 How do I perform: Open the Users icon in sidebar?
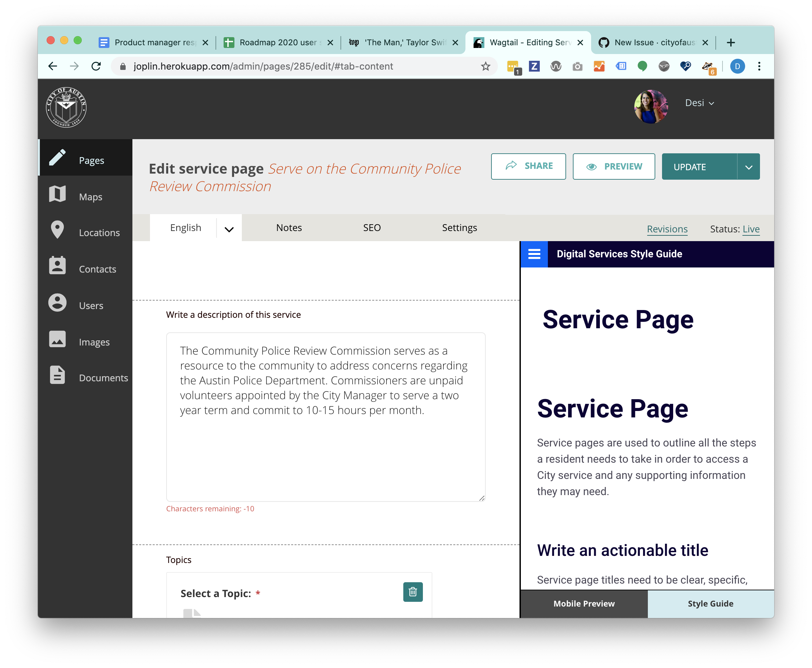pos(57,303)
